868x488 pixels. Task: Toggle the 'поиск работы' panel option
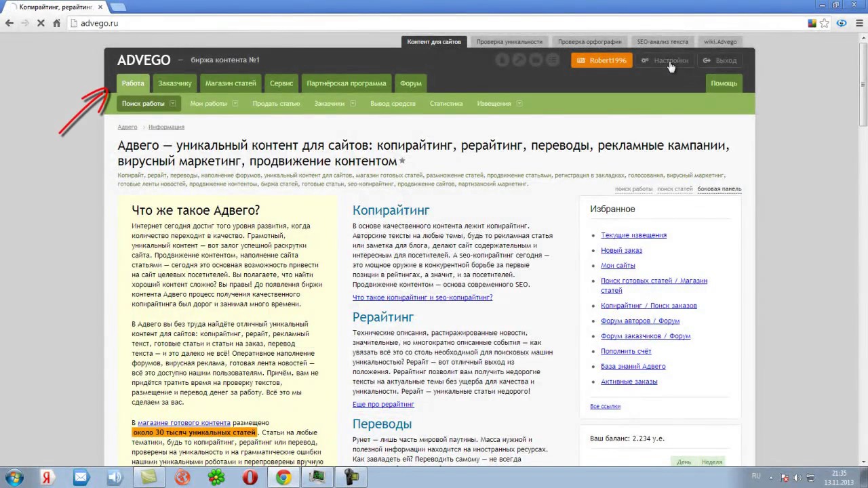pyautogui.click(x=633, y=189)
